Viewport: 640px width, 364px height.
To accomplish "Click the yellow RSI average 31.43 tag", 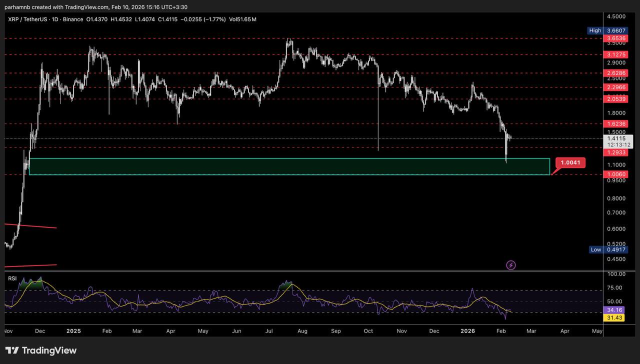I will 614,318.
